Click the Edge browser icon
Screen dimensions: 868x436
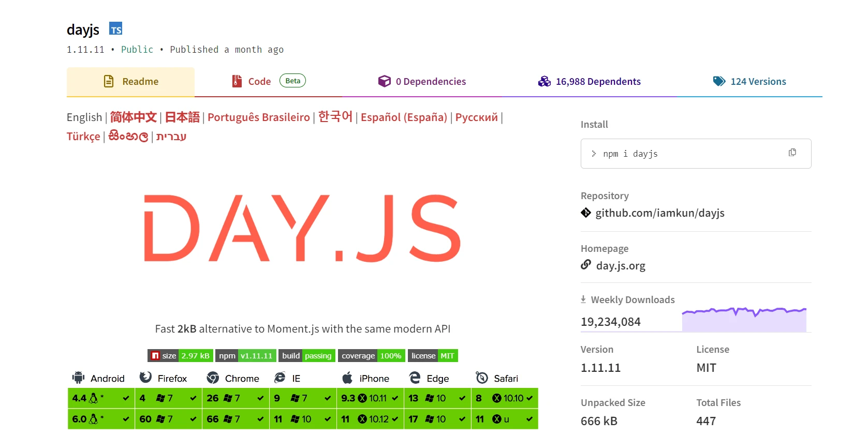click(x=415, y=378)
